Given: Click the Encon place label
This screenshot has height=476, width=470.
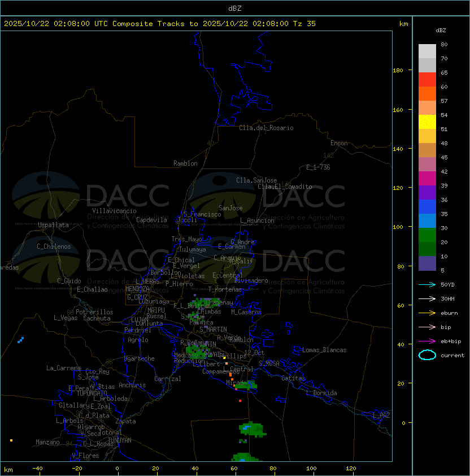Looking at the screenshot, I should 339,143.
